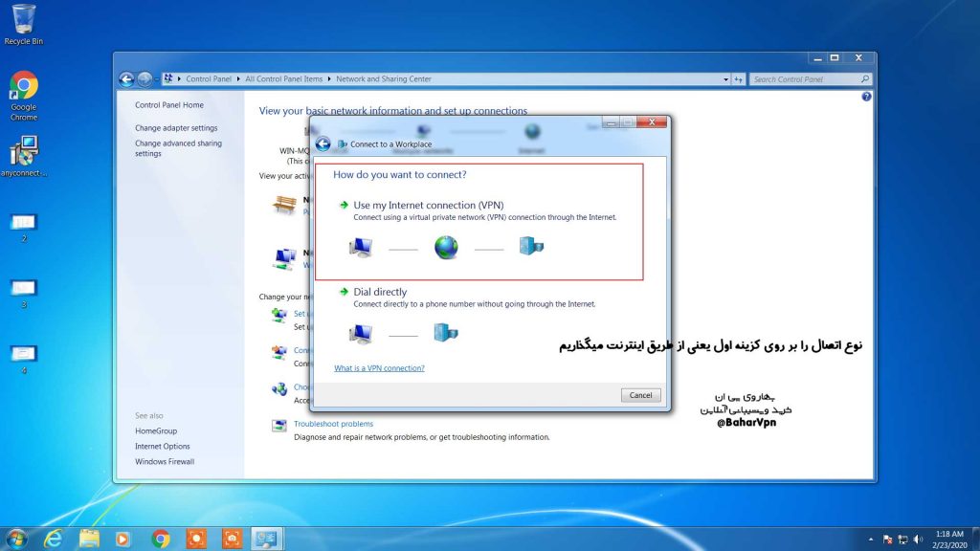Screen dimensions: 980x551
Task: Select the Dial directly option
Action: 380,292
